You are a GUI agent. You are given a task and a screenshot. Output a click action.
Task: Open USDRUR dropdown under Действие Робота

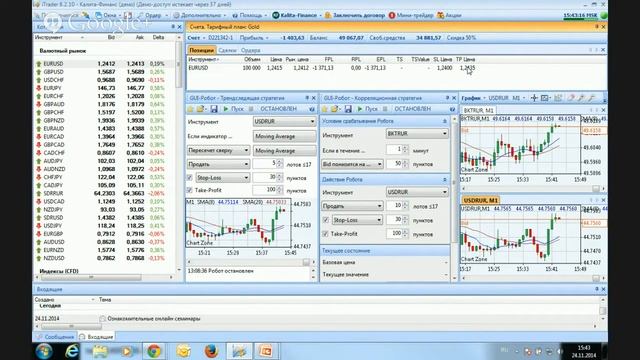[417, 192]
